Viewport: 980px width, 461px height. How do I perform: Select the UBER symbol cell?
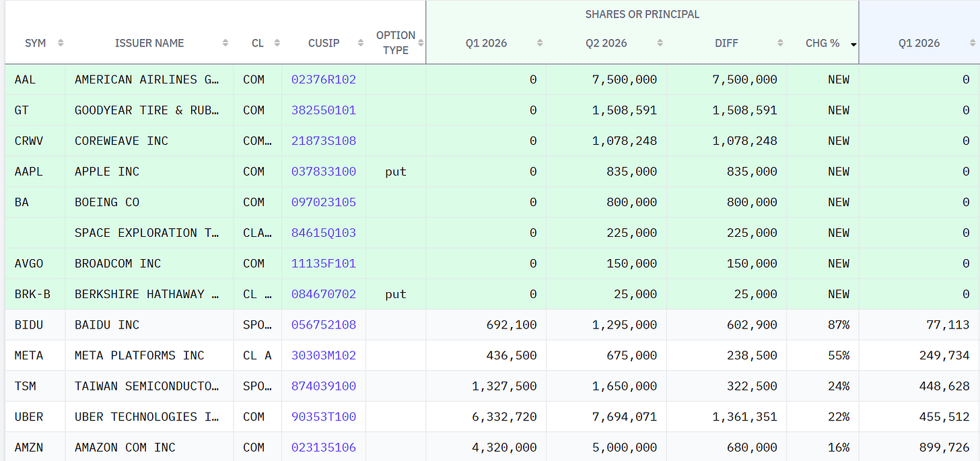[x=35, y=417]
